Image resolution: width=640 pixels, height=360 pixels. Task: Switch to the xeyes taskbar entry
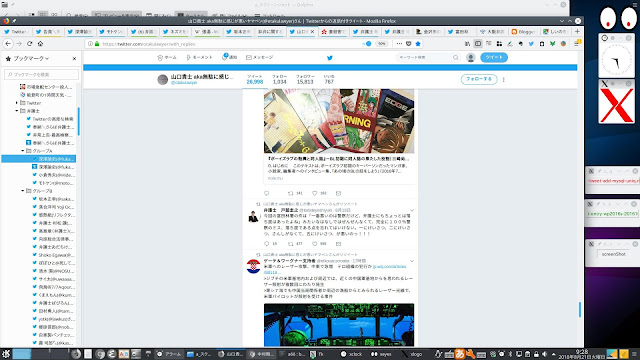381,354
